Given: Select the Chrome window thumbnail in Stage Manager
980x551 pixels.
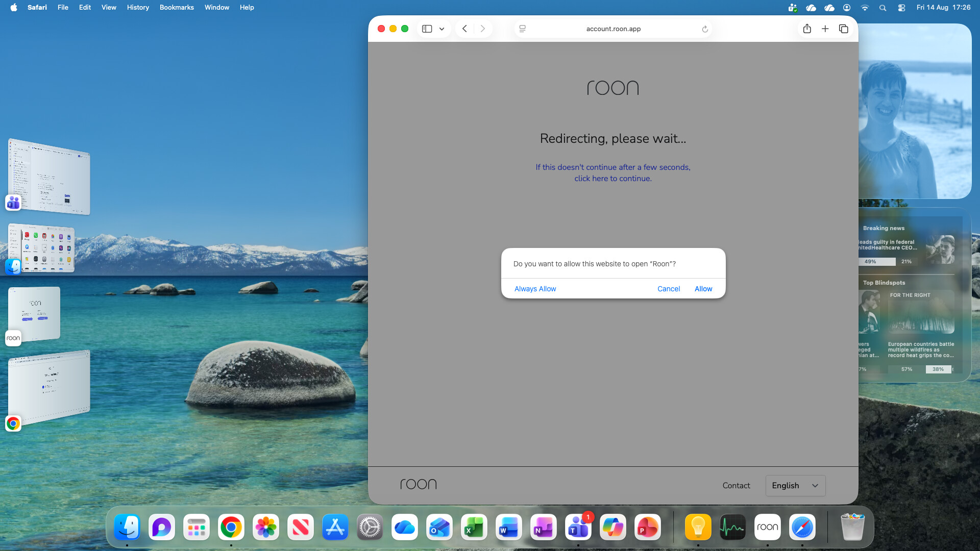Looking at the screenshot, I should 50,387.
